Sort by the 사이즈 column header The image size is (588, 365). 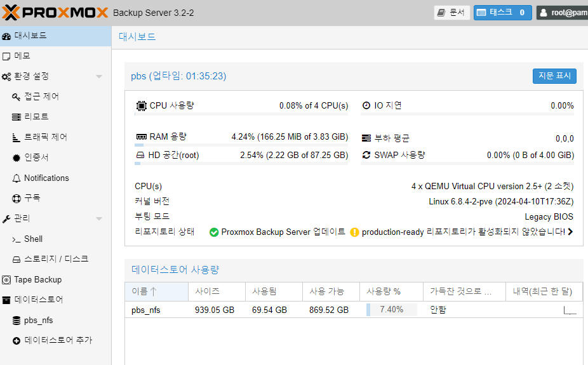217,291
